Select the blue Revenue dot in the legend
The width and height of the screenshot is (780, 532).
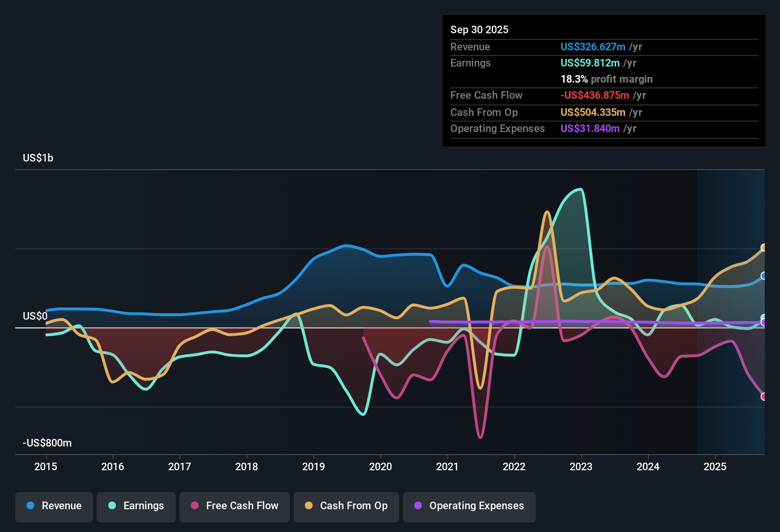pos(31,506)
